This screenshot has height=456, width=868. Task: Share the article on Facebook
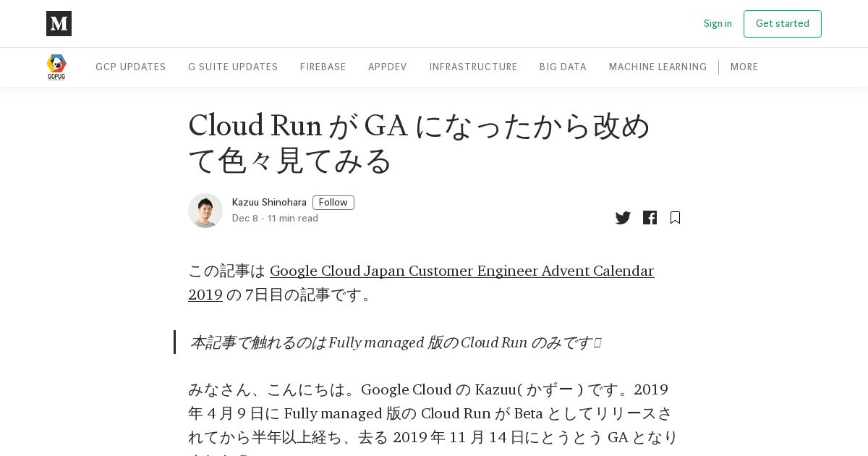pos(650,218)
